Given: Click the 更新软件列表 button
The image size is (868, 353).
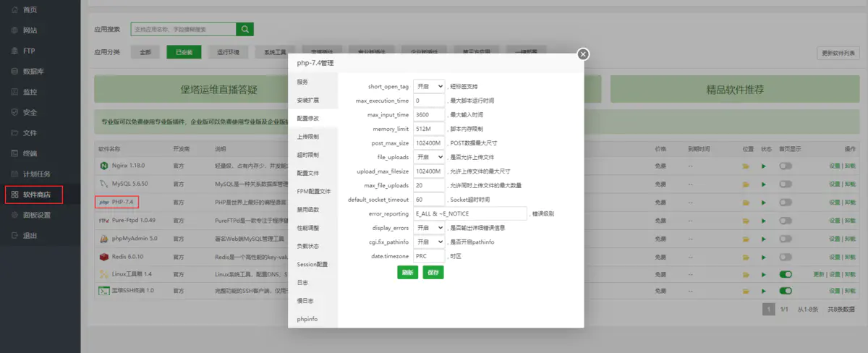Looking at the screenshot, I should 839,53.
